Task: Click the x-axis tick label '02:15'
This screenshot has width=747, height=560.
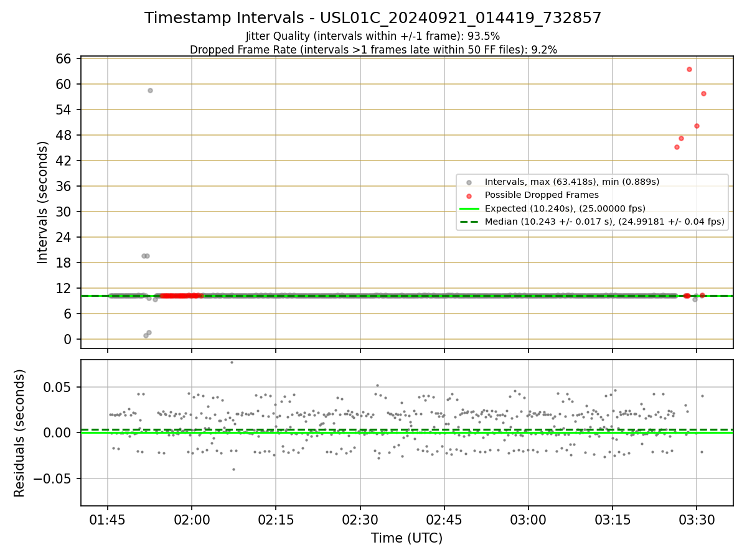Action: (276, 521)
